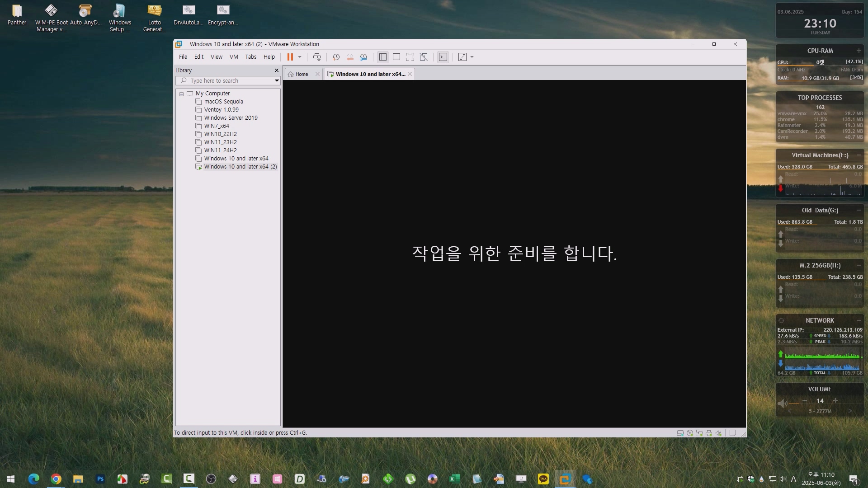
Task: Open the VM menu
Action: tap(233, 57)
